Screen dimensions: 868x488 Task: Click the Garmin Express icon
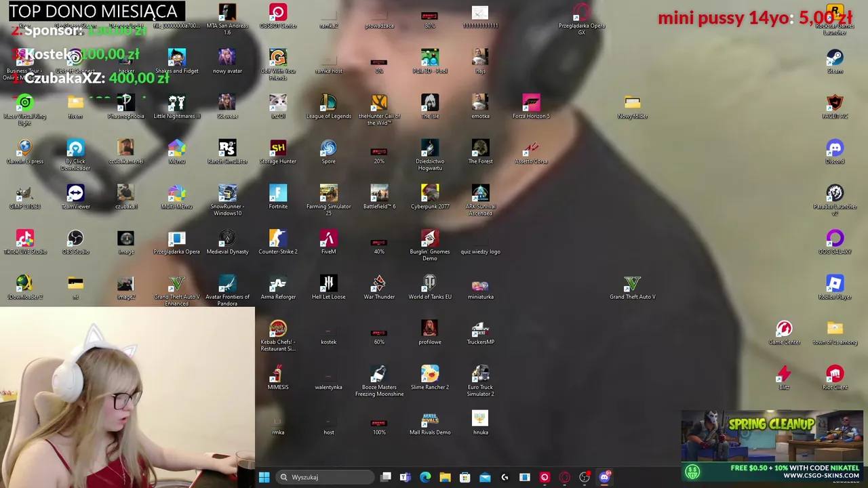[x=24, y=148]
